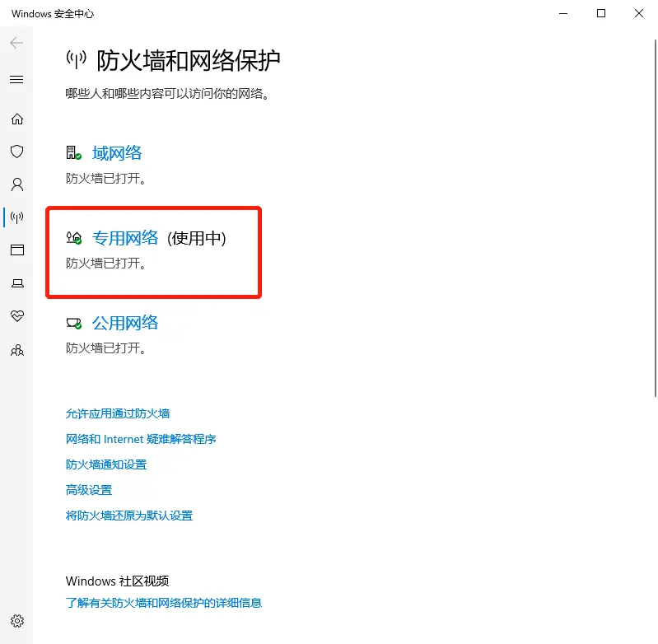Open App & browser control window icon

click(17, 250)
